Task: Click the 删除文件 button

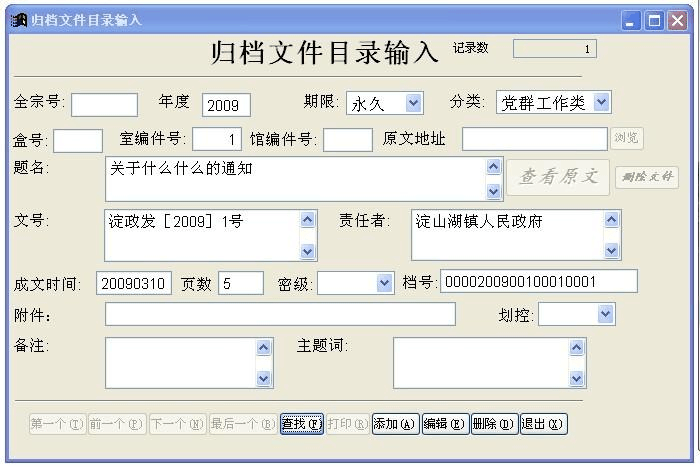Action: 647,177
